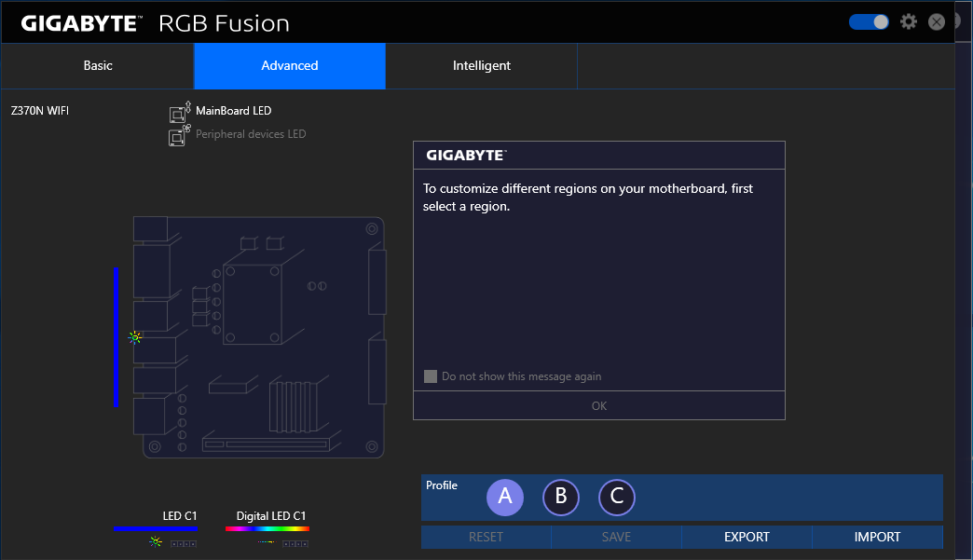Image resolution: width=973 pixels, height=560 pixels.
Task: Select the MainBoard LED icon
Action: click(179, 112)
